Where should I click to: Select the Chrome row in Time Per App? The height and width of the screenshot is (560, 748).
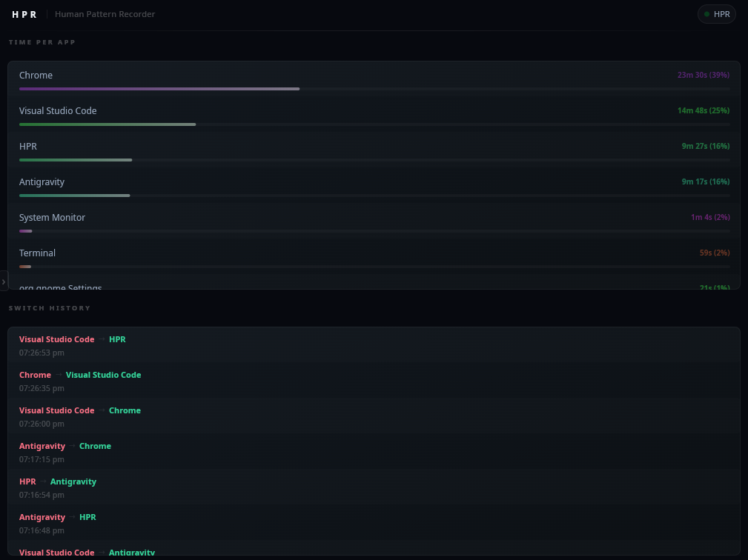click(374, 79)
